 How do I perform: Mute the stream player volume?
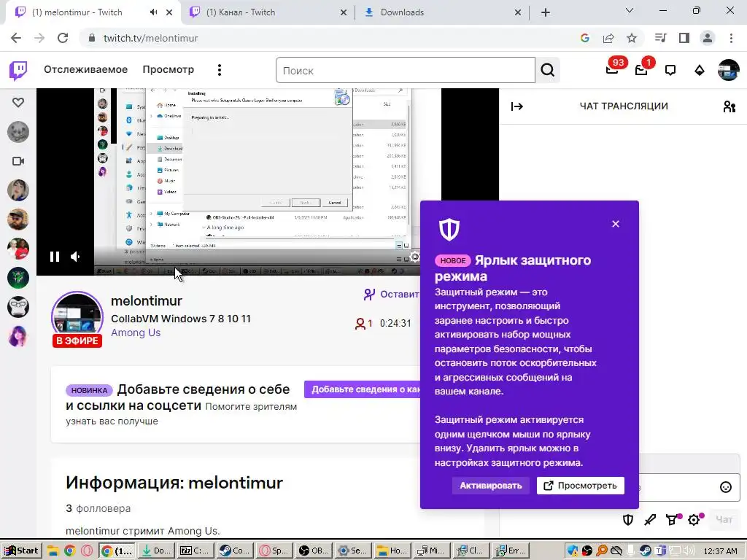point(75,257)
